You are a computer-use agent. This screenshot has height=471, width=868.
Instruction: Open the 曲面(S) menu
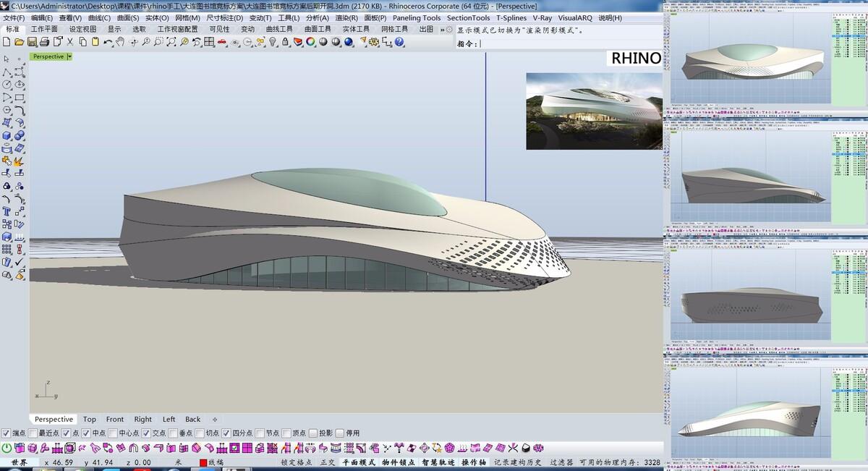pos(128,17)
